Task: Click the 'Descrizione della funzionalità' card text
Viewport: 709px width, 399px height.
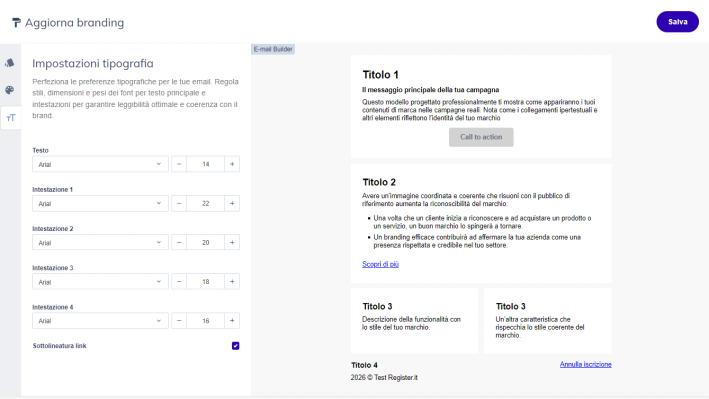Action: 411,323
